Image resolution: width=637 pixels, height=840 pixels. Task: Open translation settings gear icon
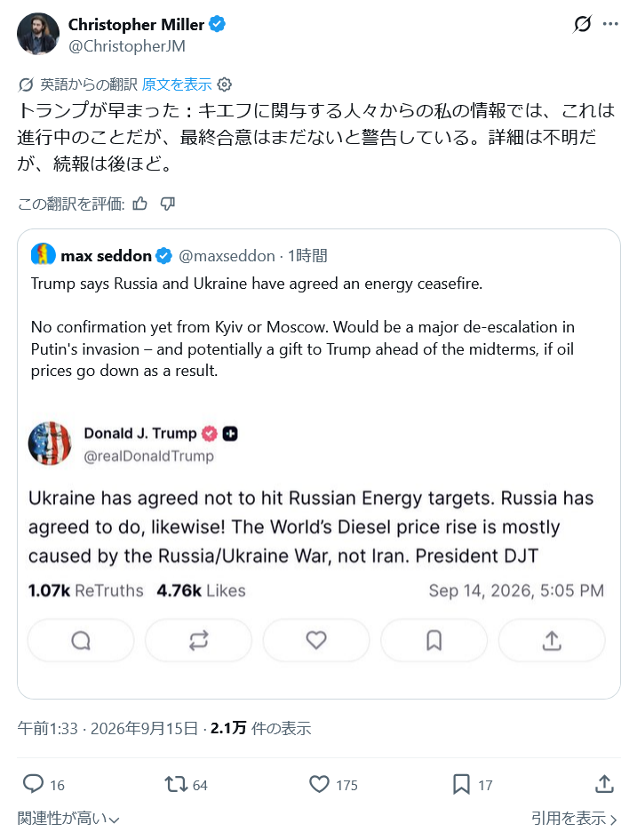225,84
